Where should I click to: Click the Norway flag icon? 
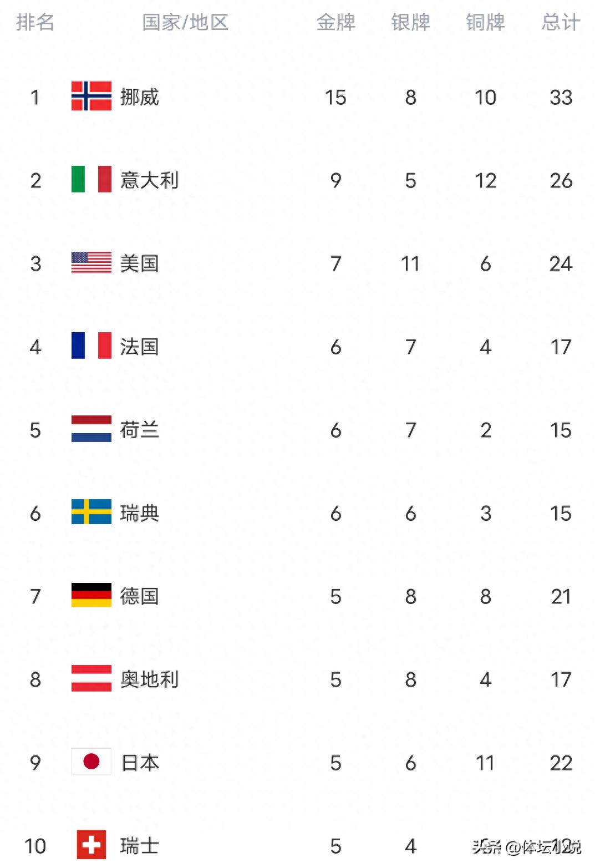[91, 97]
